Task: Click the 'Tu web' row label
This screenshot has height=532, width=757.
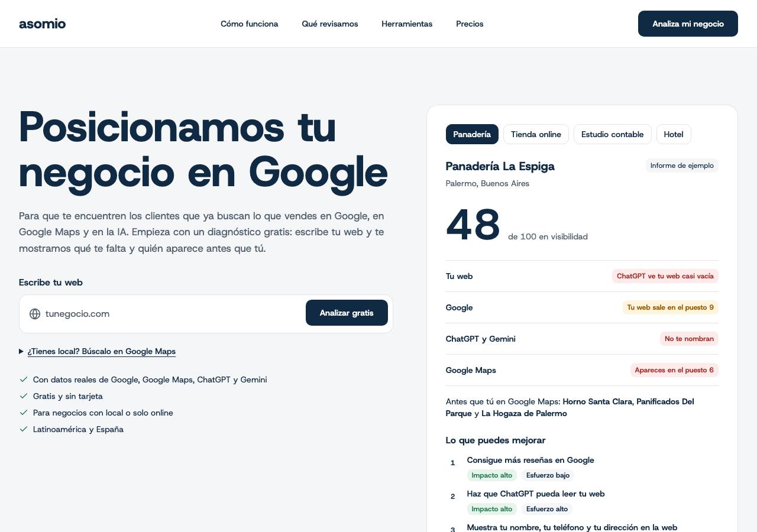Action: click(x=459, y=276)
